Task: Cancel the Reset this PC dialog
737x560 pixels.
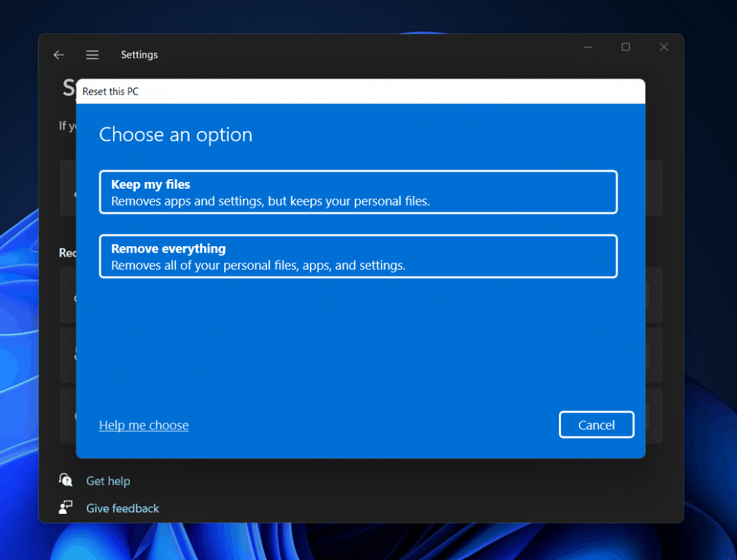Action: [x=596, y=425]
